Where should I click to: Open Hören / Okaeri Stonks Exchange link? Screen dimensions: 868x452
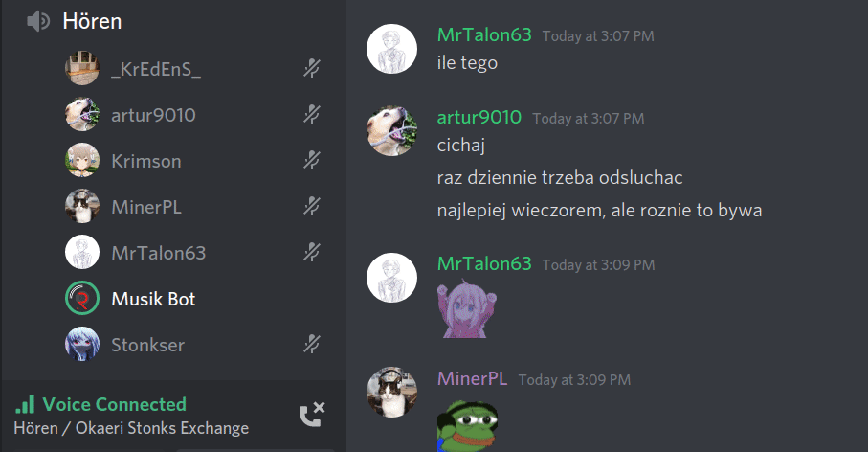[x=131, y=428]
